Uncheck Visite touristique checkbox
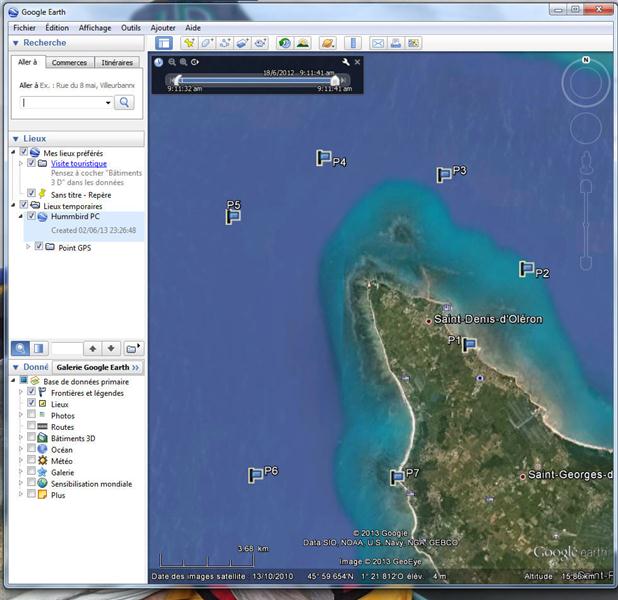Viewport: 618px width, 600px height. [31, 162]
